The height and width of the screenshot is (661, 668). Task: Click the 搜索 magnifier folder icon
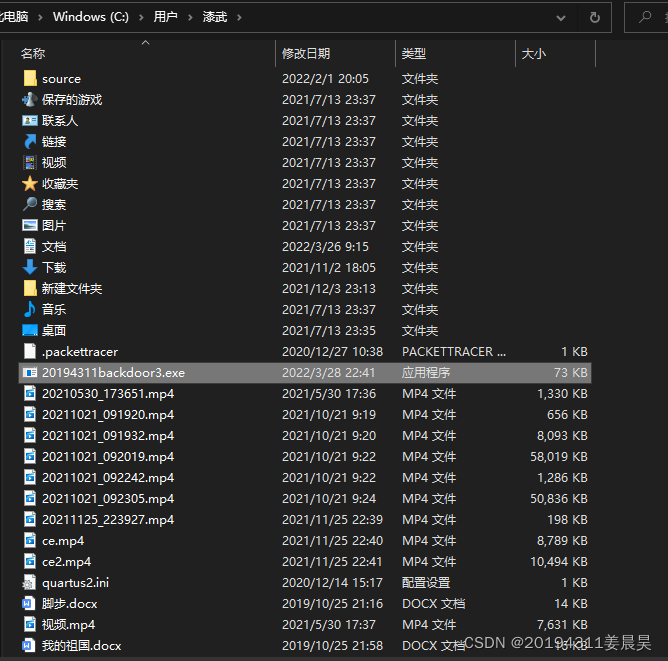pos(30,204)
